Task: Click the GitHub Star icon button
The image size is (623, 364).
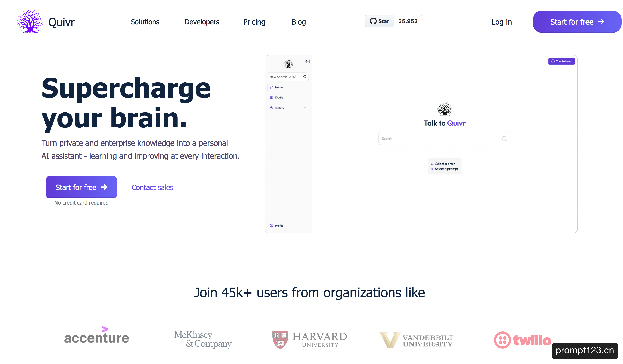Action: (x=379, y=21)
